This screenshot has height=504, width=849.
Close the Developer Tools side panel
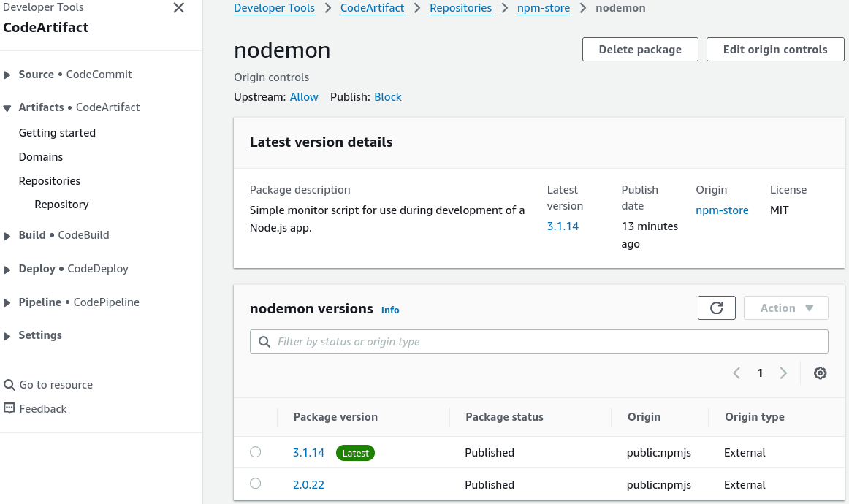[x=179, y=7]
